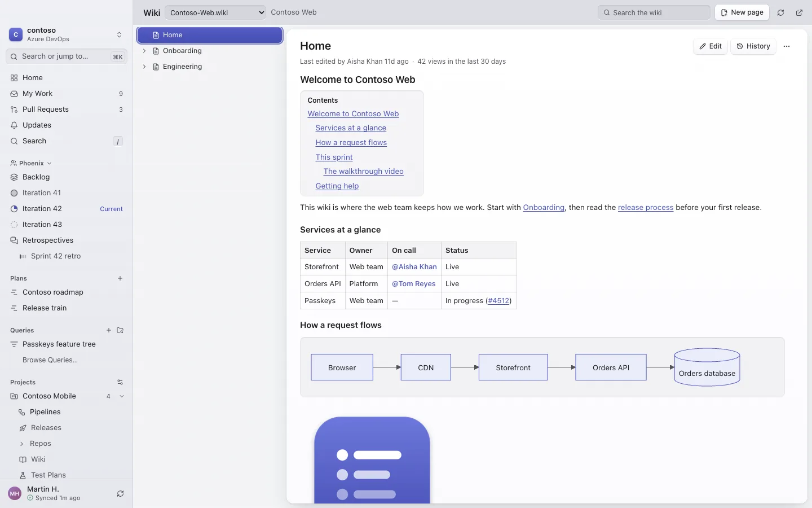
Task: Click the Search or jump to field
Action: [x=67, y=56]
